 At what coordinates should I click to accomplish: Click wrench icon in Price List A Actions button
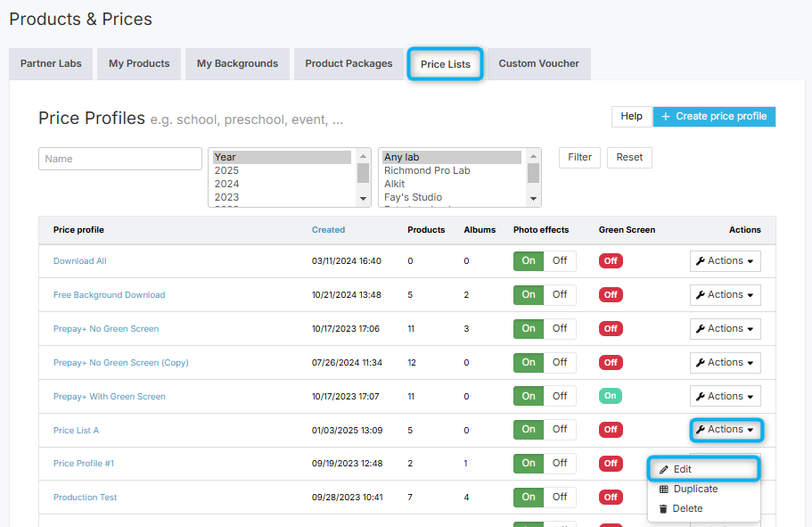coord(701,430)
